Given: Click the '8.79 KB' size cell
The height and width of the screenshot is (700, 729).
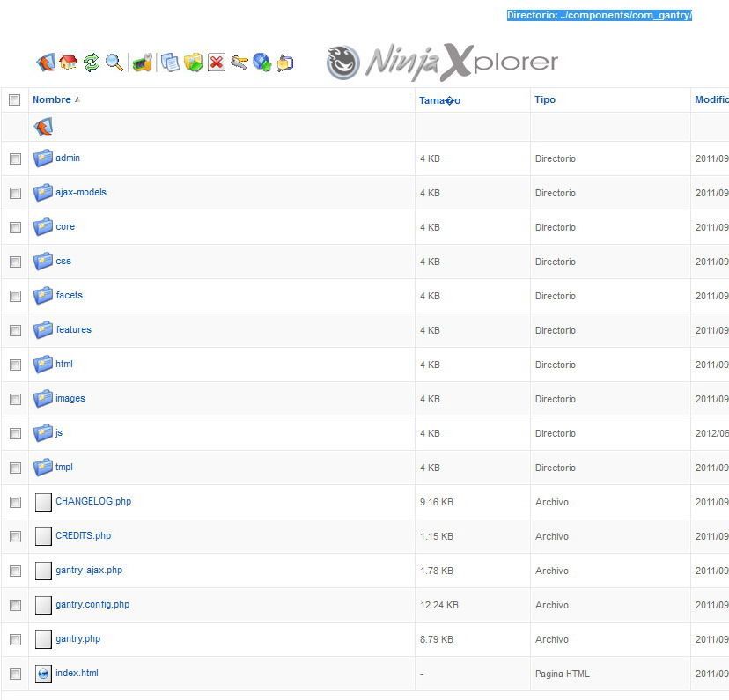Looking at the screenshot, I should click(x=436, y=639).
